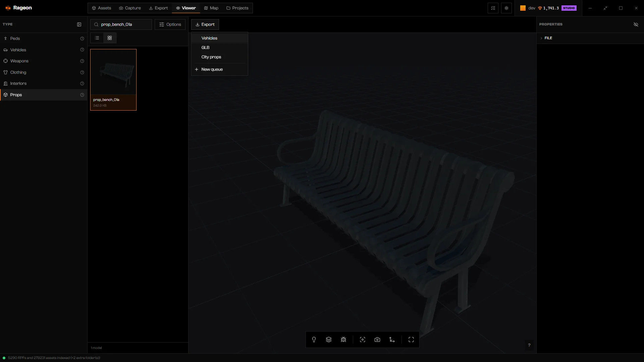Click the search field containing prop_bench_01a
The height and width of the screenshot is (362, 644).
[121, 24]
